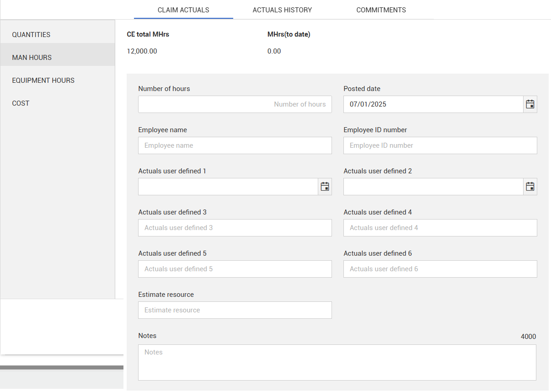Choose Equipment Hours from the sidebar
The image size is (551, 392).
click(x=43, y=81)
